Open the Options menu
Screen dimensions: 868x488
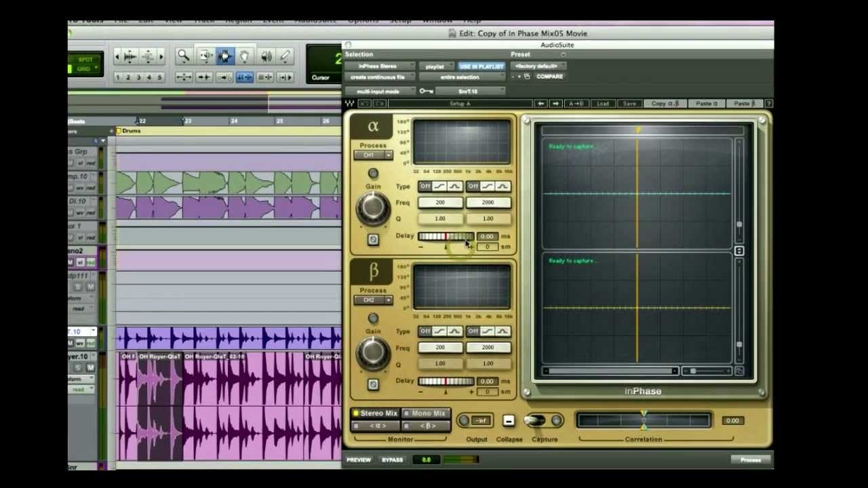click(363, 20)
